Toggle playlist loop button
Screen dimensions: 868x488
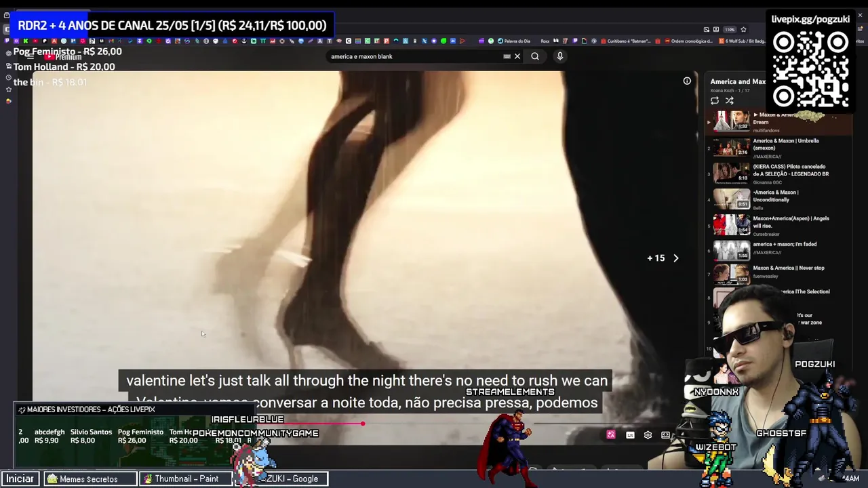715,100
